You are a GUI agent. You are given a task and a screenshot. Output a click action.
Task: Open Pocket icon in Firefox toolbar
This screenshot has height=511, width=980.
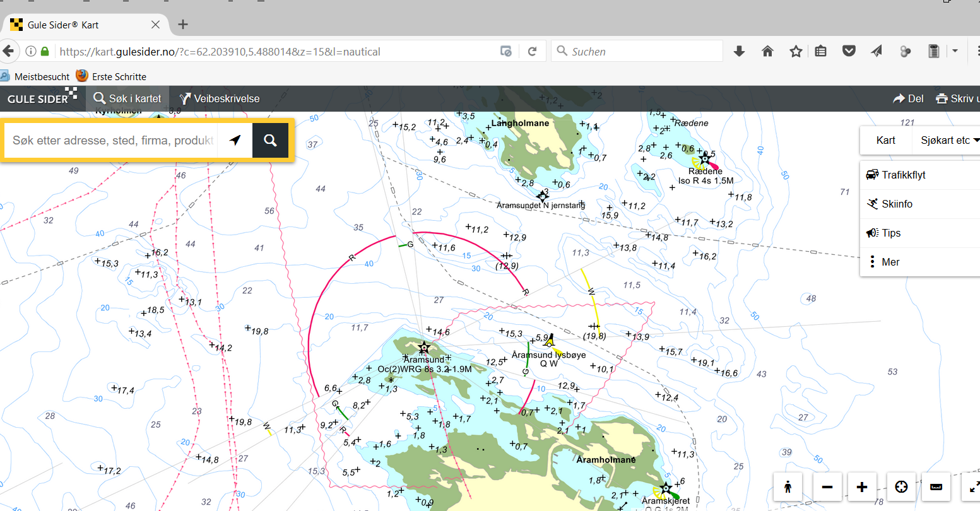849,51
